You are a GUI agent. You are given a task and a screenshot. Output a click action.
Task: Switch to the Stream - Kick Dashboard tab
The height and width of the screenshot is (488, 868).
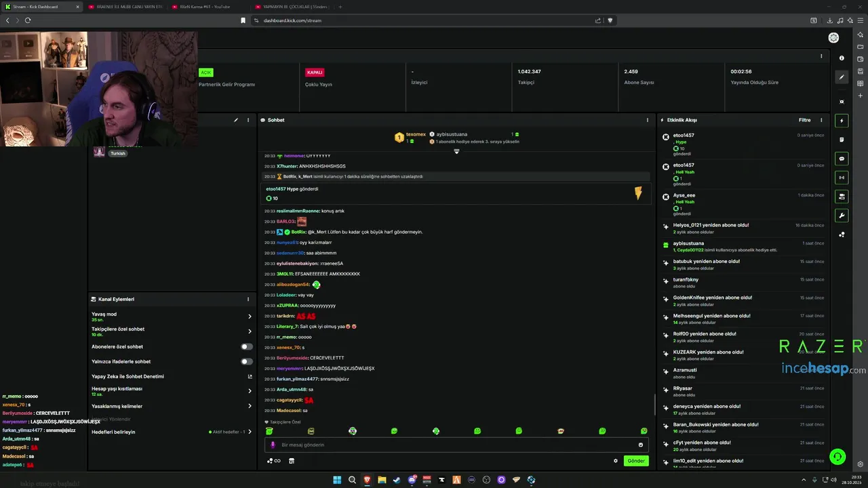pyautogui.click(x=41, y=7)
